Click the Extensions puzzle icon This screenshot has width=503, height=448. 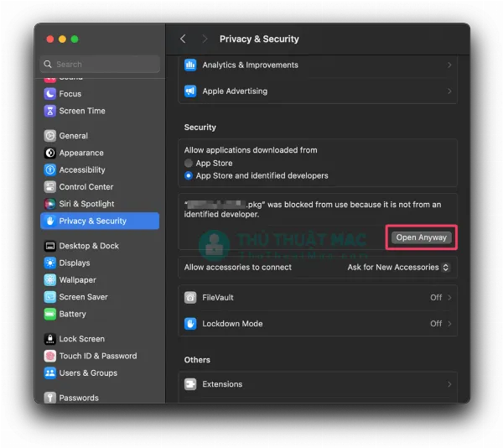click(x=190, y=384)
